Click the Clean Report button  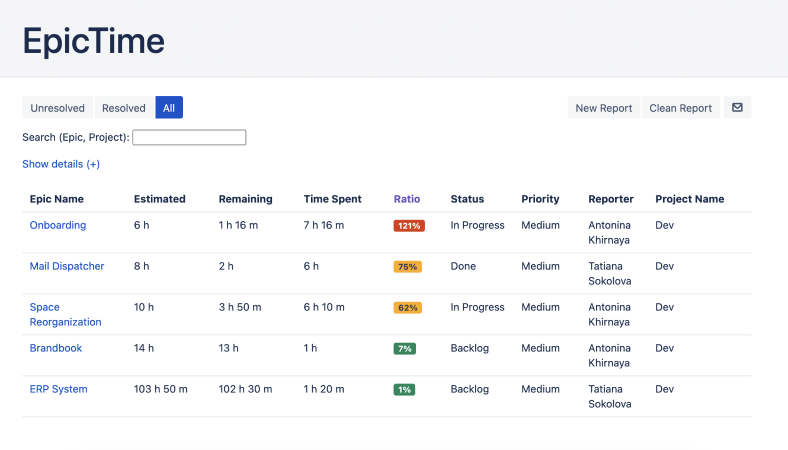[x=680, y=108]
